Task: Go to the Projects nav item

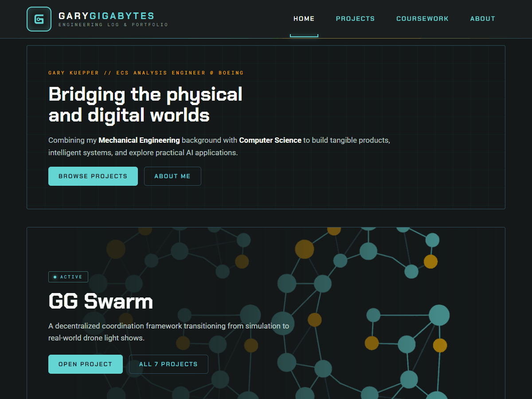Action: (355, 19)
